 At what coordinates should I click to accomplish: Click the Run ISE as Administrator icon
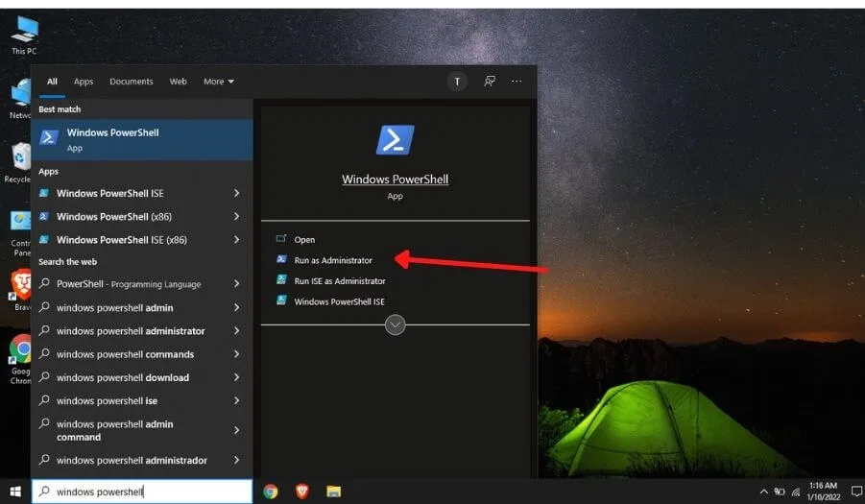click(x=281, y=279)
